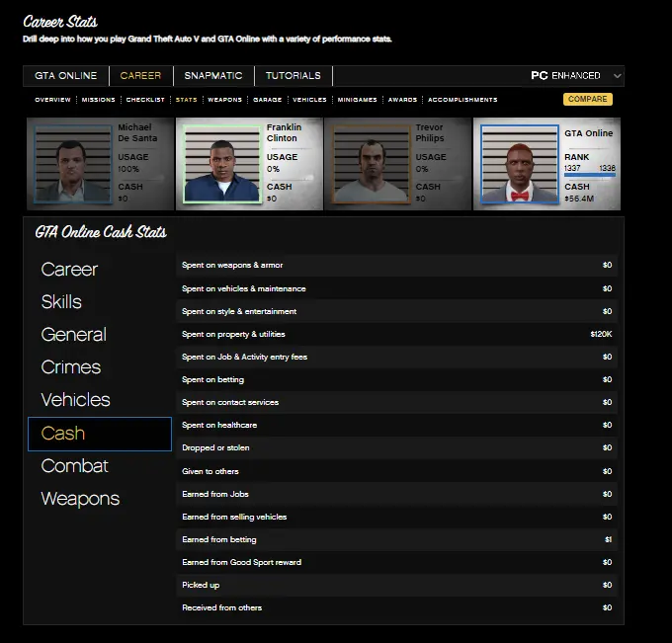Open the Crimes stats category
The height and width of the screenshot is (643, 672).
pyautogui.click(x=71, y=367)
